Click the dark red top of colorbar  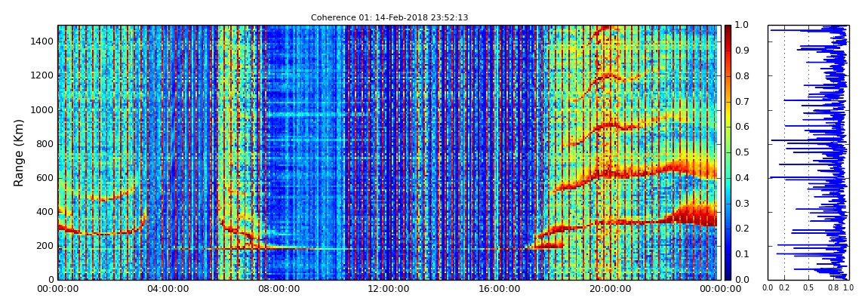[728, 30]
